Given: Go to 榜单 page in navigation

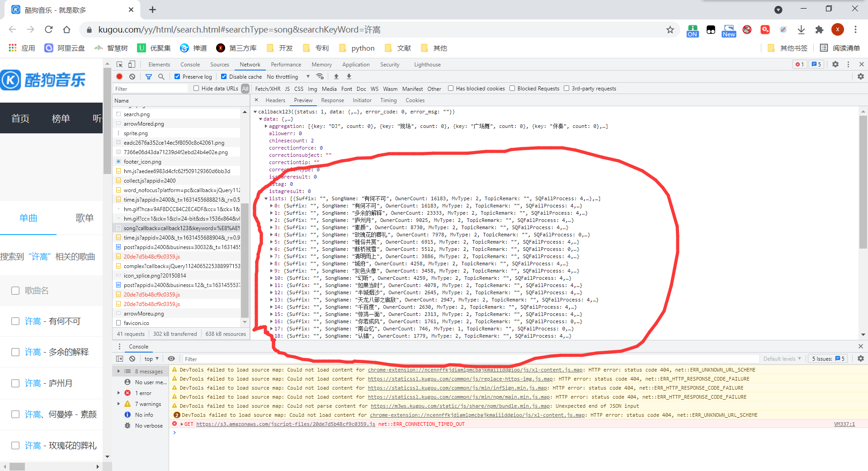Looking at the screenshot, I should (61, 118).
